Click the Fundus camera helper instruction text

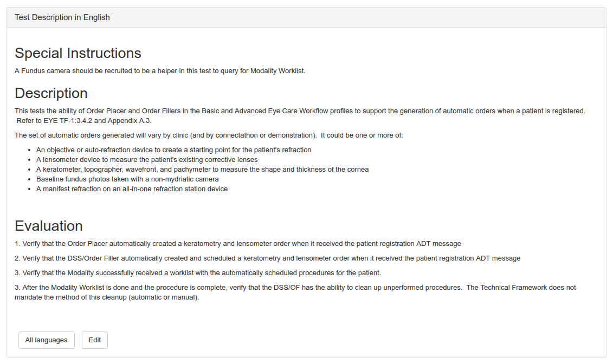(x=160, y=71)
